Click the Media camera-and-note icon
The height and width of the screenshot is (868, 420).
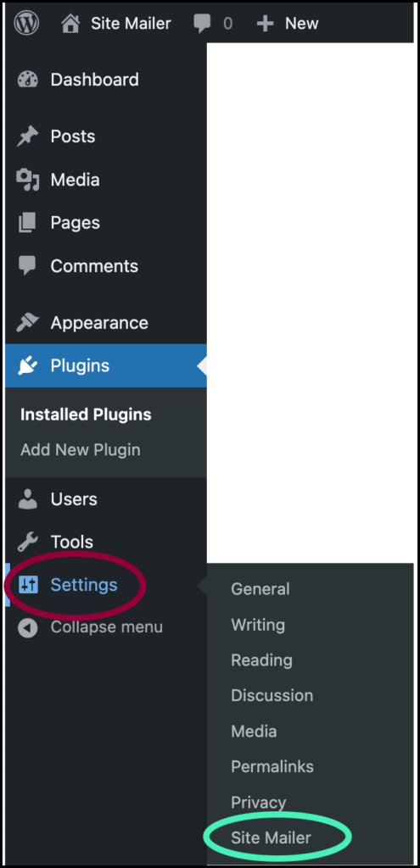27,180
